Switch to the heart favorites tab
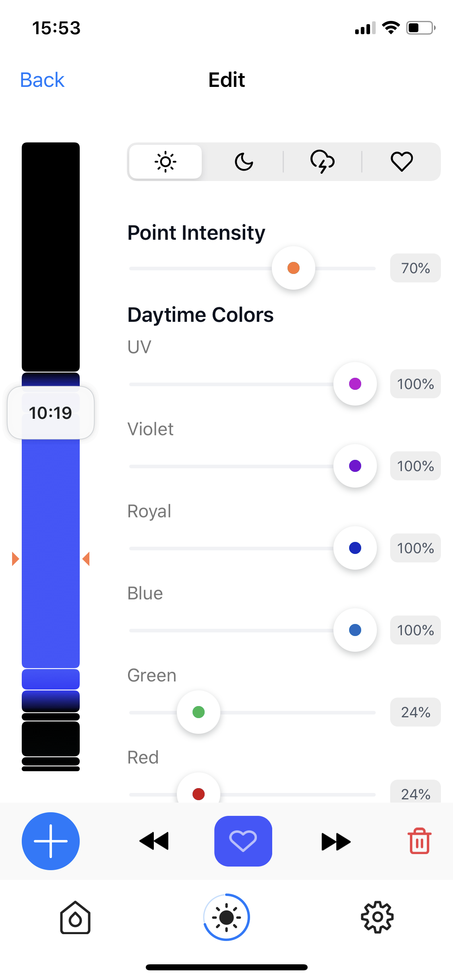 coord(401,162)
